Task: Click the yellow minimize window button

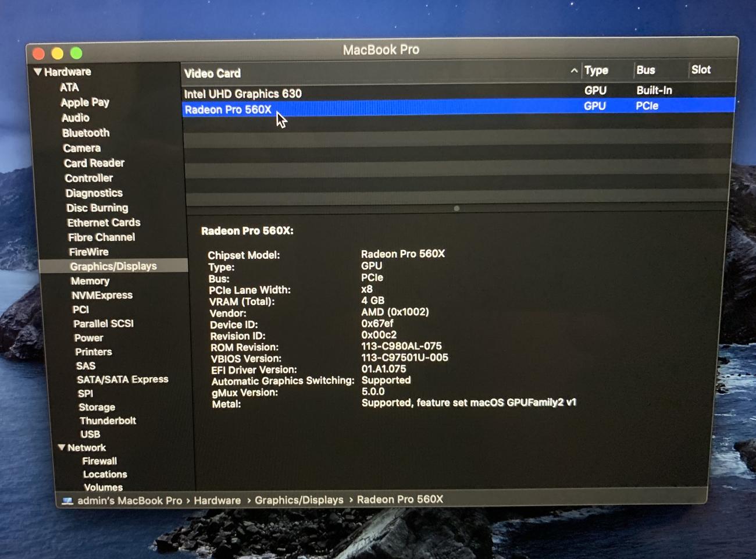Action: pos(58,54)
